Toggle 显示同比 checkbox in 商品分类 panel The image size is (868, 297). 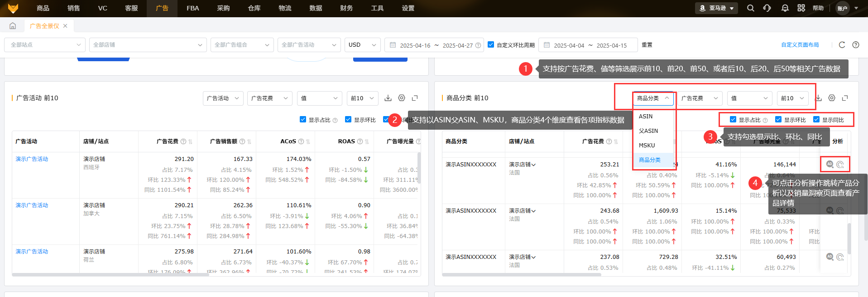[816, 120]
